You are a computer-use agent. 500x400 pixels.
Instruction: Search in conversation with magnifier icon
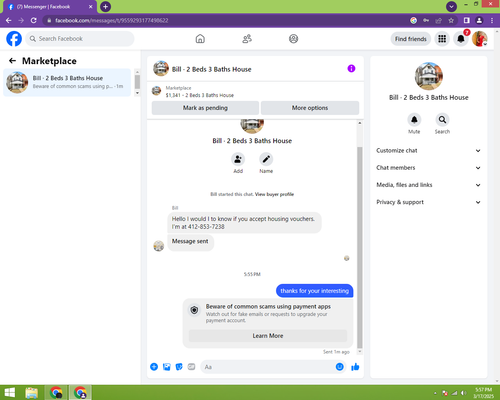442,120
